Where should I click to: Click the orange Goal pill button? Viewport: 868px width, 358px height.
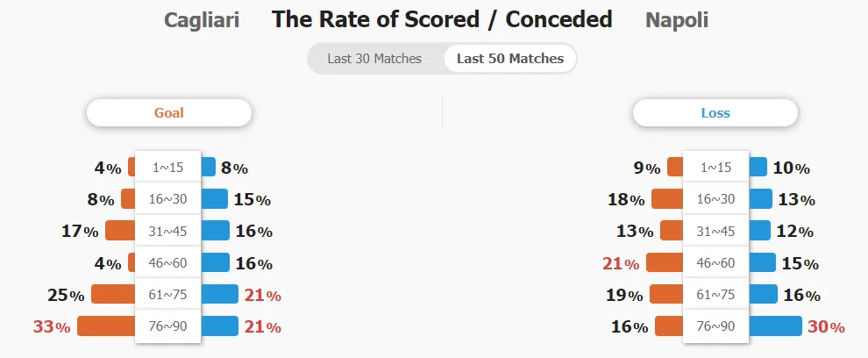(x=169, y=113)
